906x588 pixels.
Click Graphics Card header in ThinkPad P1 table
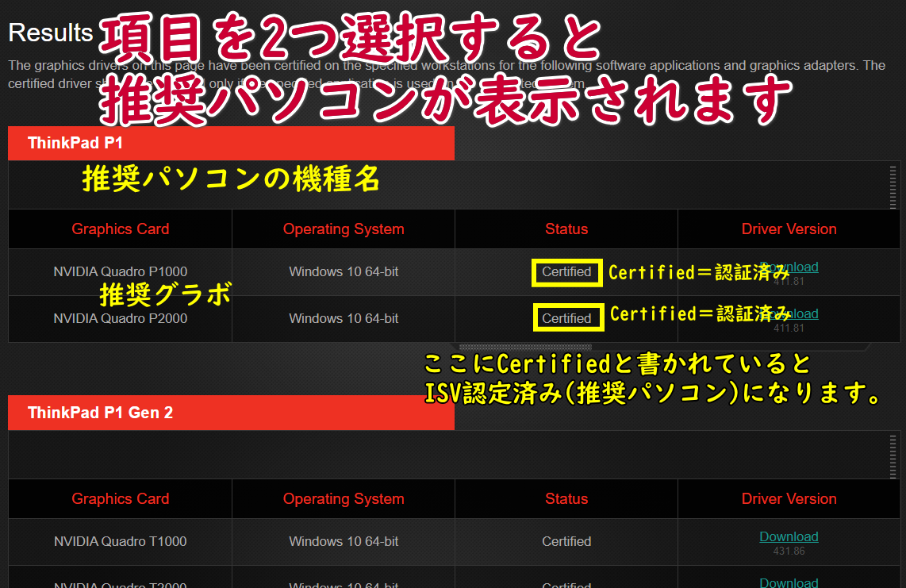click(x=120, y=229)
